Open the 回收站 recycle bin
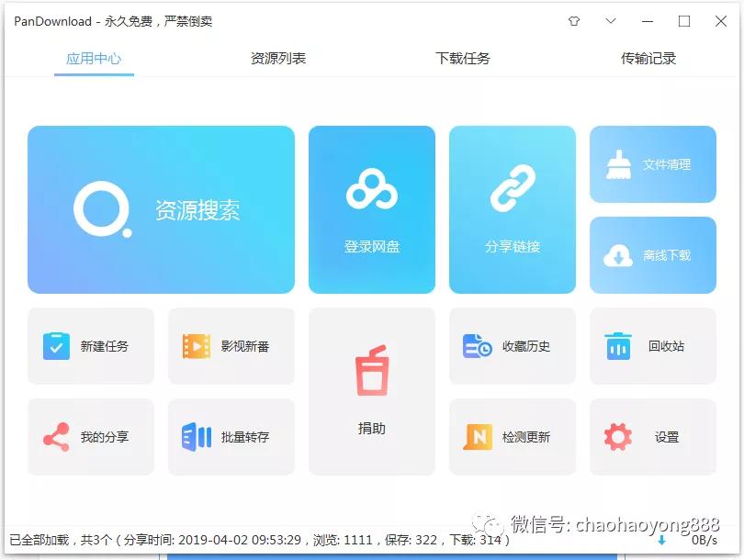This screenshot has height=560, width=744. click(652, 346)
